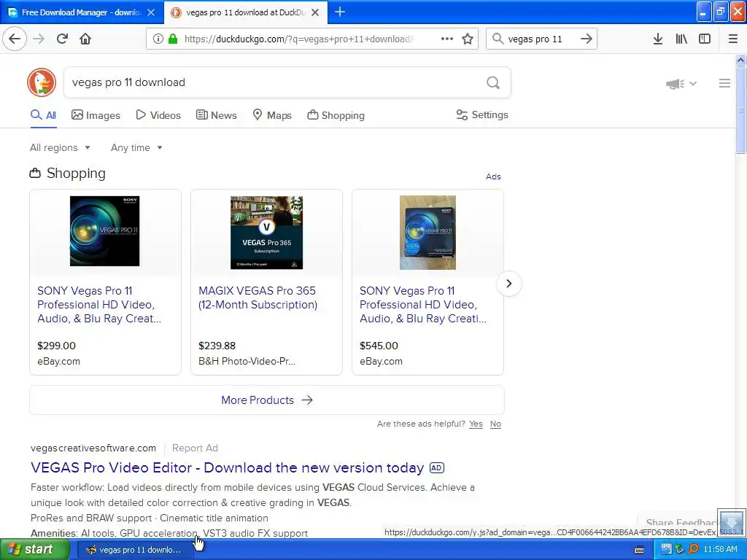This screenshot has height=560, width=747.
Task: Open $299.00 SONY Vegas Pro 11 listing title
Action: coord(99,304)
